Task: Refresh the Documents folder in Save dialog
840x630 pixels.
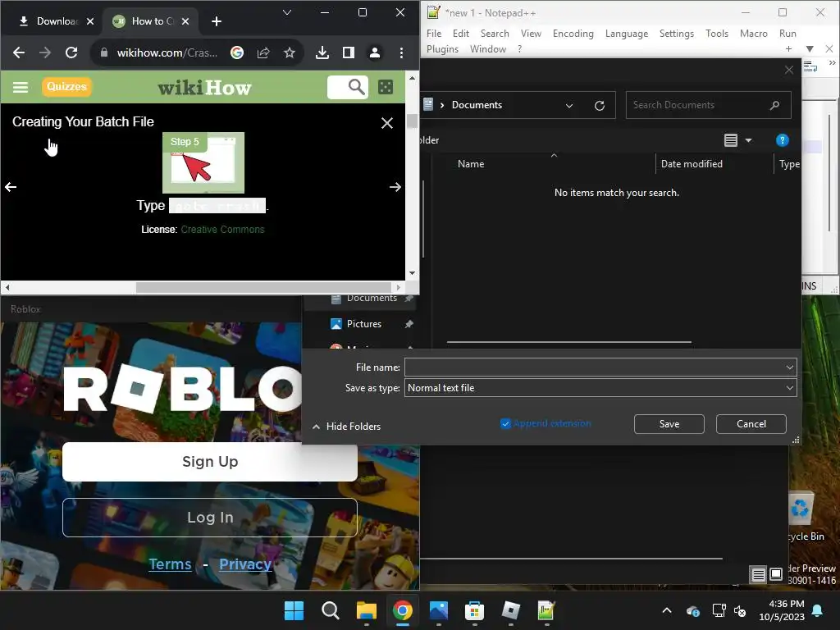Action: tap(600, 105)
